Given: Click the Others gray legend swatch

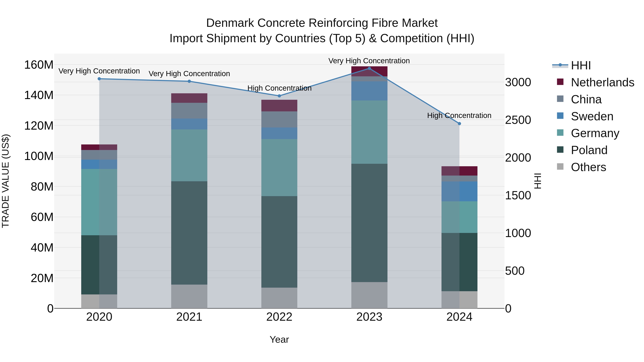Looking at the screenshot, I should [560, 166].
